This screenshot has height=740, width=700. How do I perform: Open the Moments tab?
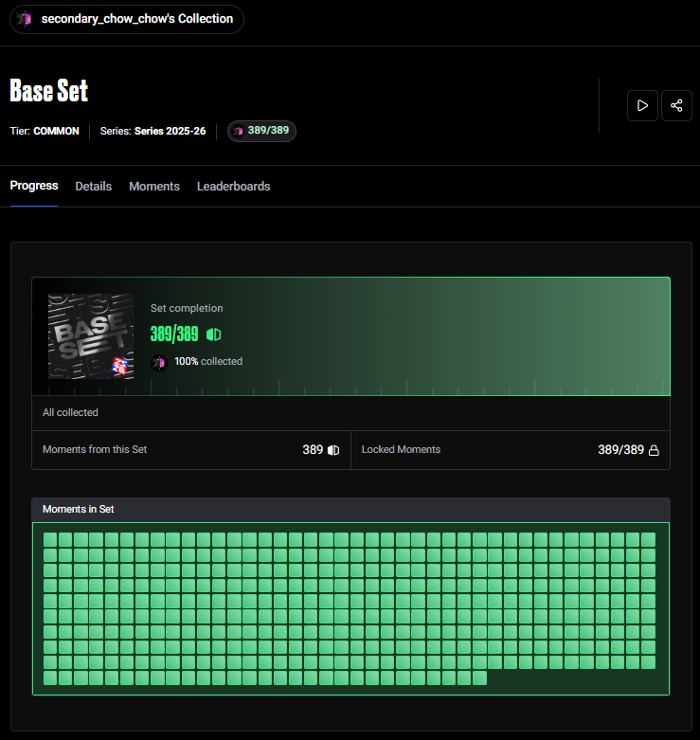click(x=154, y=186)
